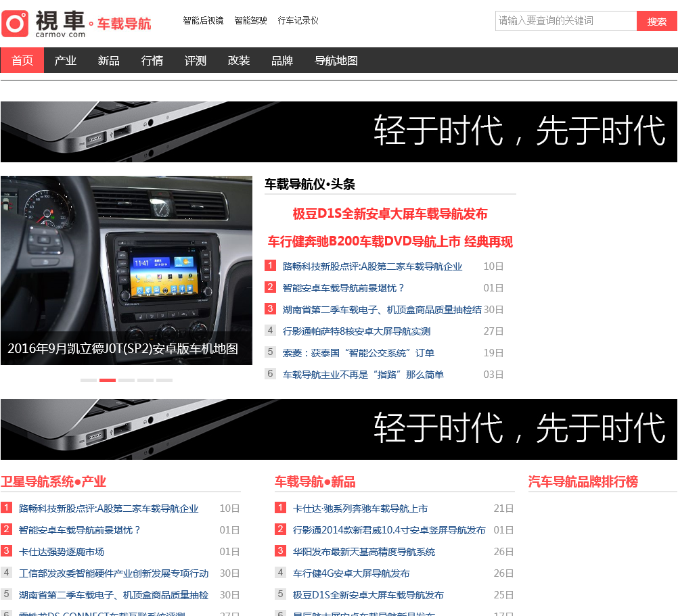Open 华阳发布最新天基高精度导航系统
Image resolution: width=678 pixels, height=616 pixels.
coord(364,552)
